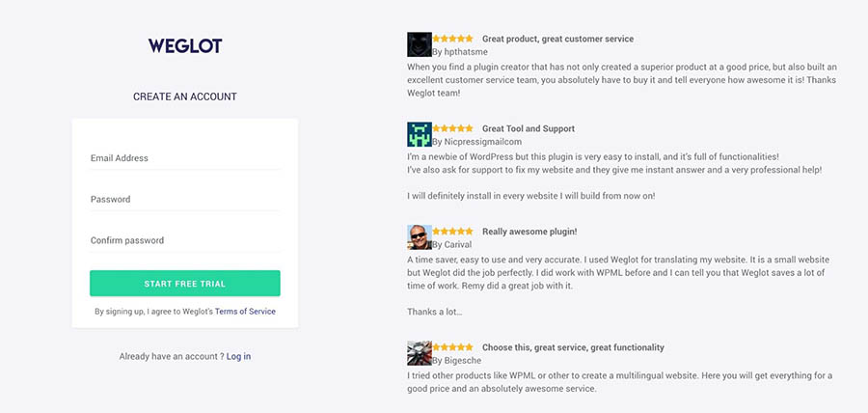This screenshot has width=868, height=413.
Task: Click the "Great Tool and Support" title
Action: coord(528,128)
